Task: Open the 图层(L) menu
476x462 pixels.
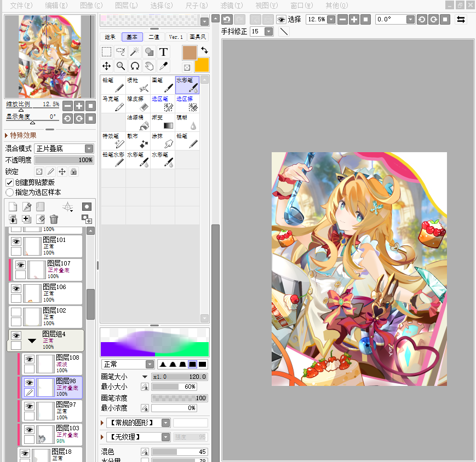Action: (x=127, y=5)
